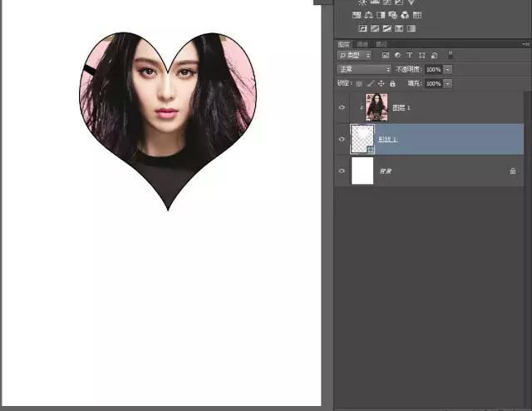Open the 填充 fill slider arrow
The width and height of the screenshot is (532, 411).
448,84
